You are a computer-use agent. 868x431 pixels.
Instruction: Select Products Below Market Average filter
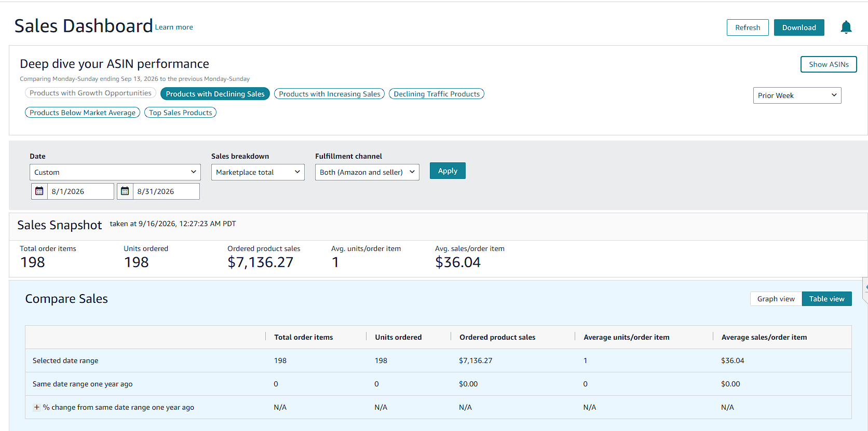pyautogui.click(x=83, y=113)
